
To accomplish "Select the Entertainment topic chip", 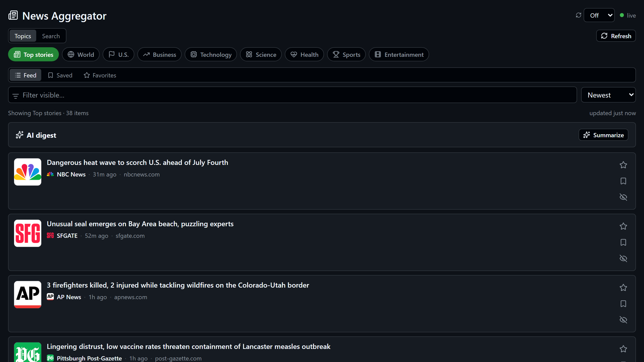I will tap(399, 55).
